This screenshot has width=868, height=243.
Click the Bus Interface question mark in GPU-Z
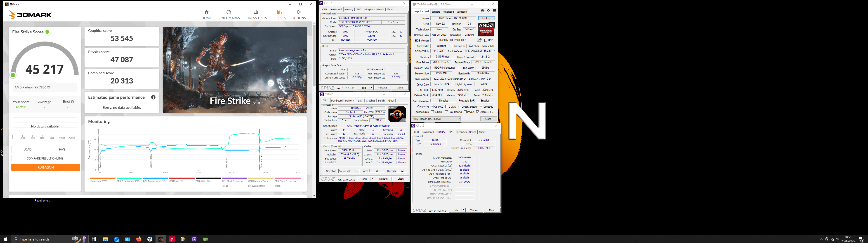click(494, 51)
